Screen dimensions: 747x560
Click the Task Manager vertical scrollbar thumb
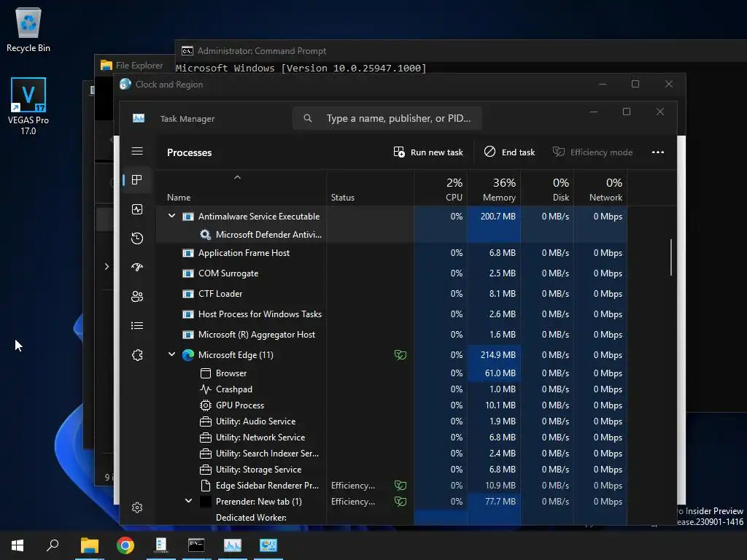point(671,257)
